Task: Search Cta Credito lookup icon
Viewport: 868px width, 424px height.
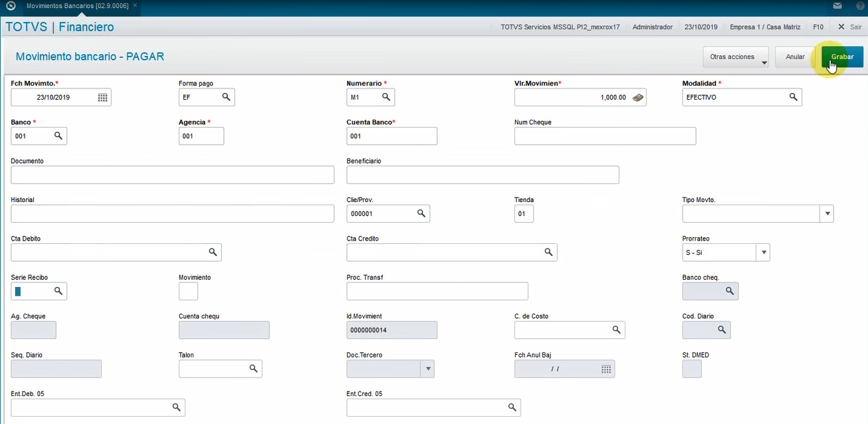Action: (x=548, y=252)
